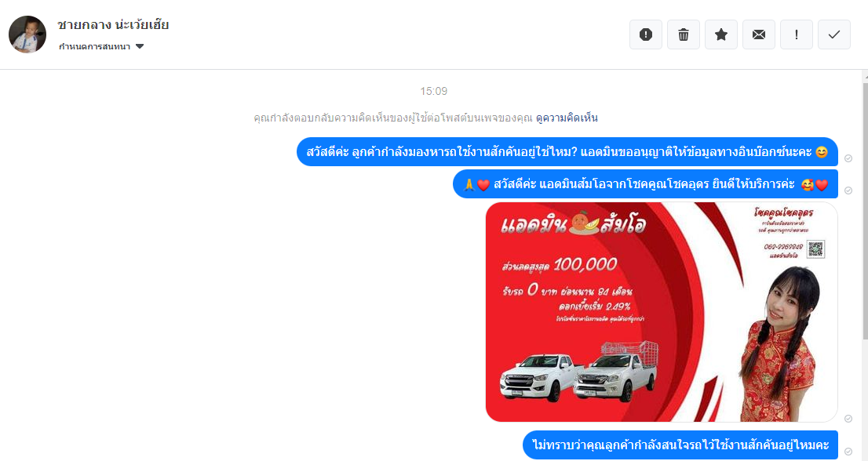Mark conversation done with checkmark button
Screen dimensions: 868x461
click(x=833, y=34)
